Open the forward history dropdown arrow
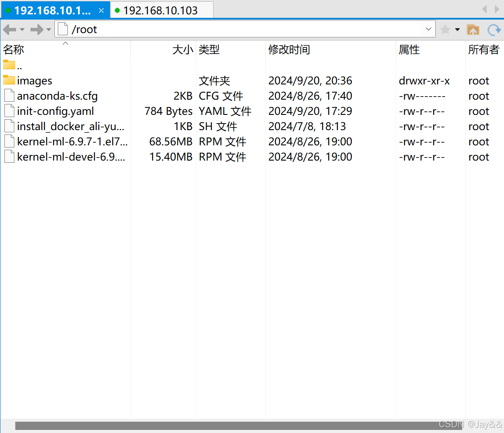The image size is (504, 433). tap(49, 30)
